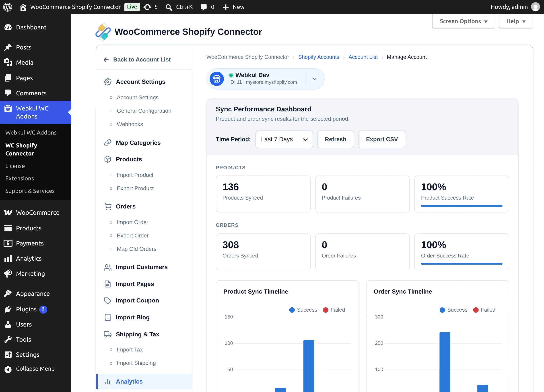Click the back arrow icon
This screenshot has width=544, height=392.
click(x=106, y=59)
